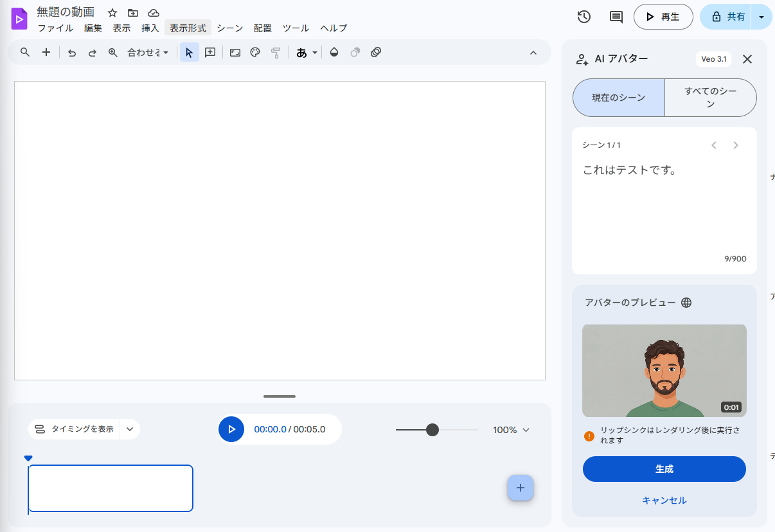Open the comments icon
The height and width of the screenshot is (532, 775).
tap(616, 17)
